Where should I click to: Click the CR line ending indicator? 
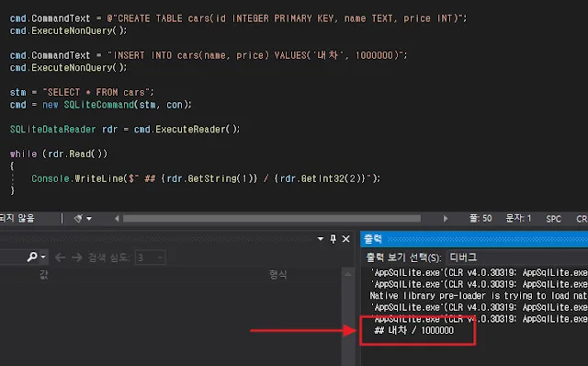click(582, 219)
